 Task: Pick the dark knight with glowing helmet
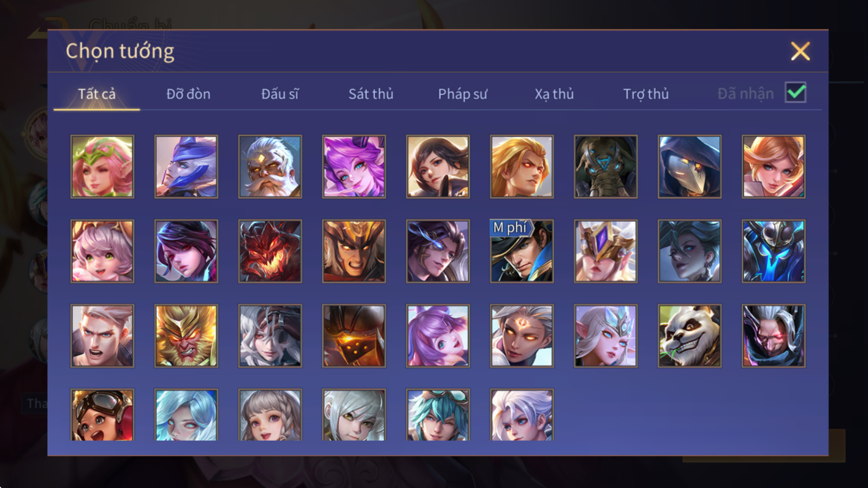(354, 336)
